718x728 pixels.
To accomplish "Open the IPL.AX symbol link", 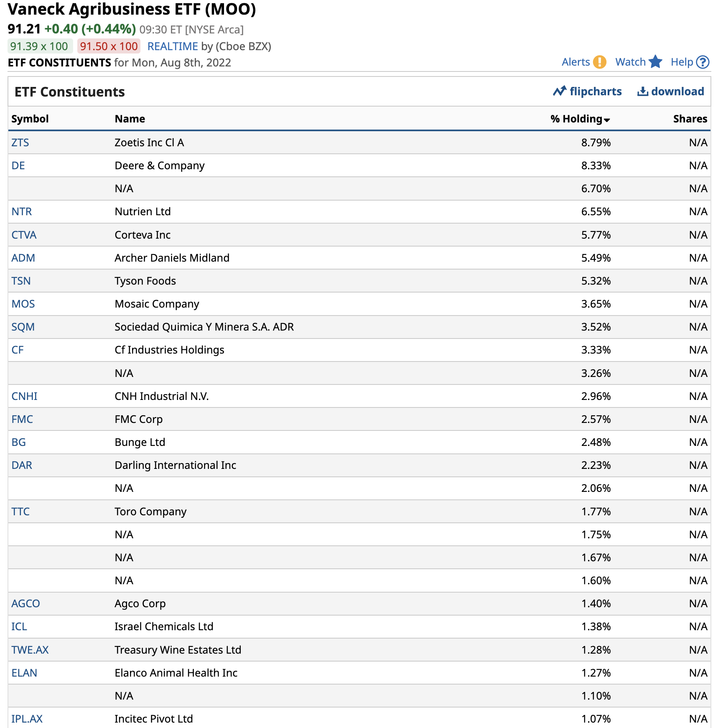I will [27, 719].
